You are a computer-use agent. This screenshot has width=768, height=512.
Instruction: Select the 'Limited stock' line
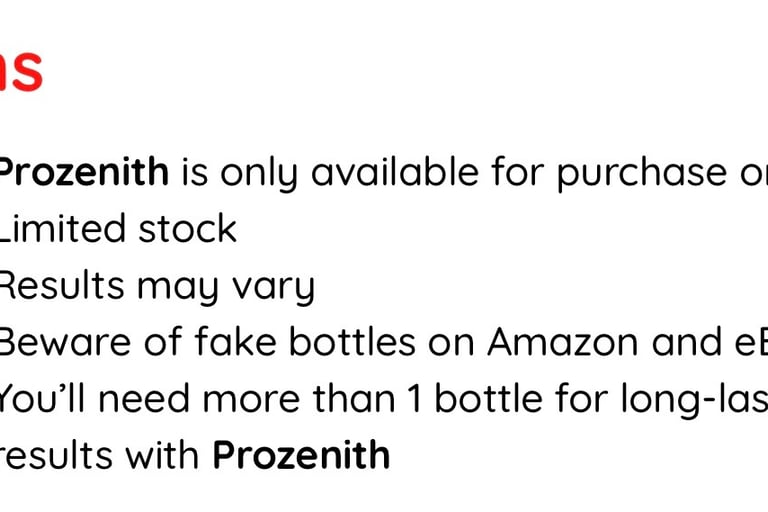[x=118, y=228]
